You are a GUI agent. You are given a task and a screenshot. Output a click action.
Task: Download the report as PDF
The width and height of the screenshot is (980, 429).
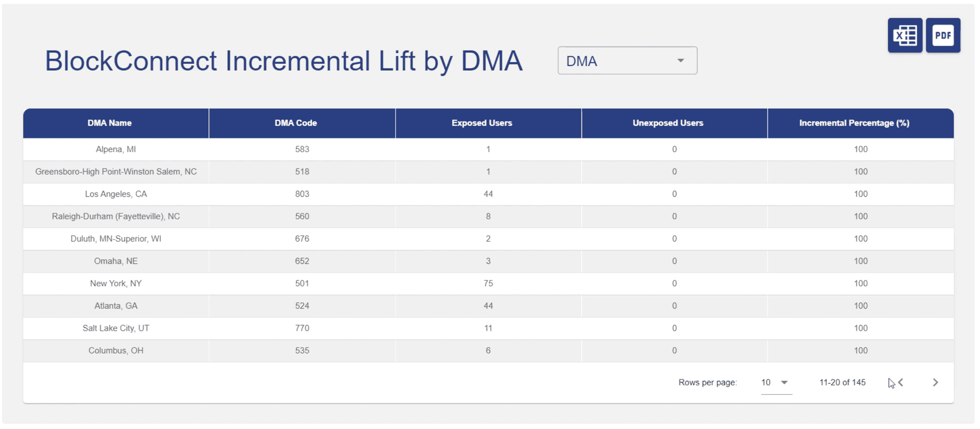943,35
